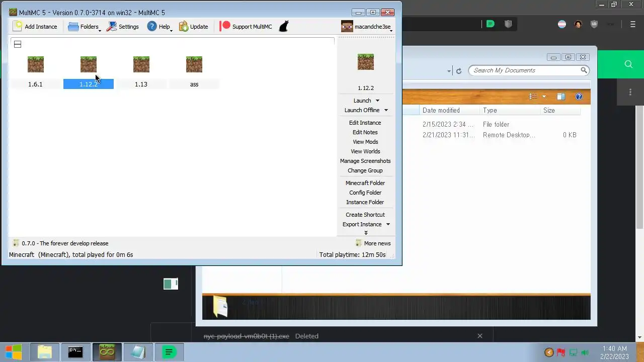Click Edit Instance

click(x=365, y=123)
